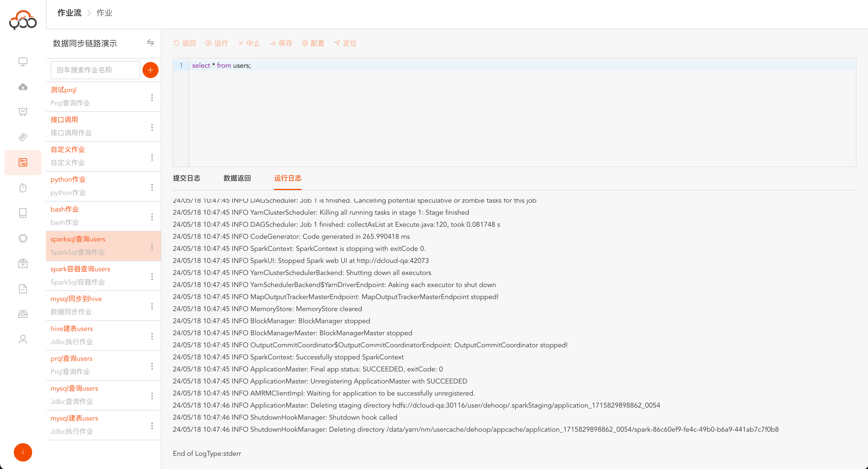Click the paperclip icon in sidebar
The height and width of the screenshot is (469, 868).
tap(23, 137)
